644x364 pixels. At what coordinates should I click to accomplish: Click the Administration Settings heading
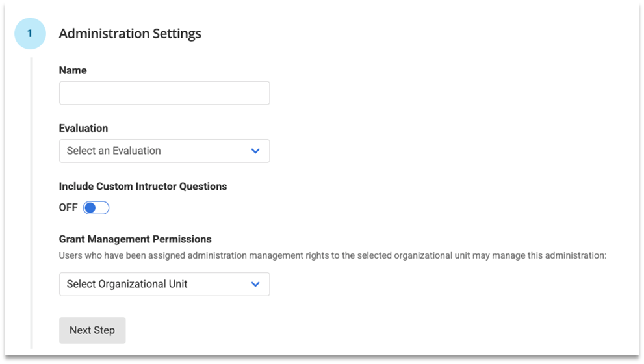130,34
